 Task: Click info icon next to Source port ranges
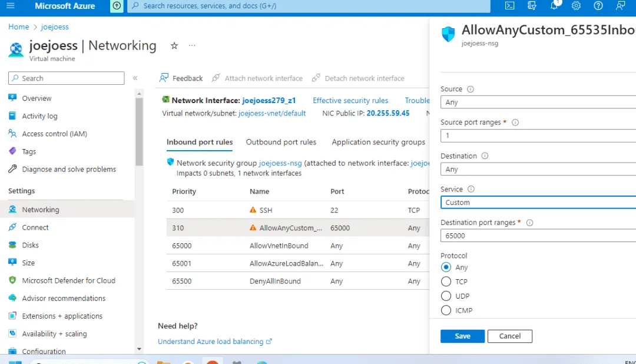point(515,123)
